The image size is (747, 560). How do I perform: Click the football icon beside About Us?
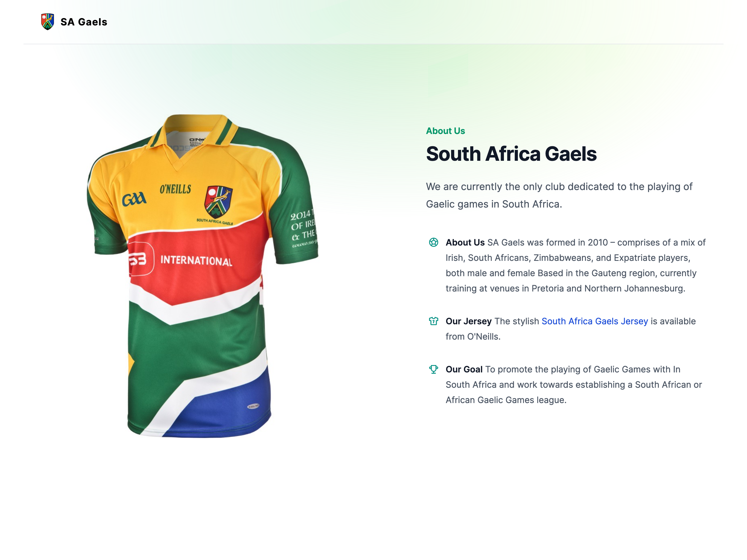pyautogui.click(x=434, y=242)
